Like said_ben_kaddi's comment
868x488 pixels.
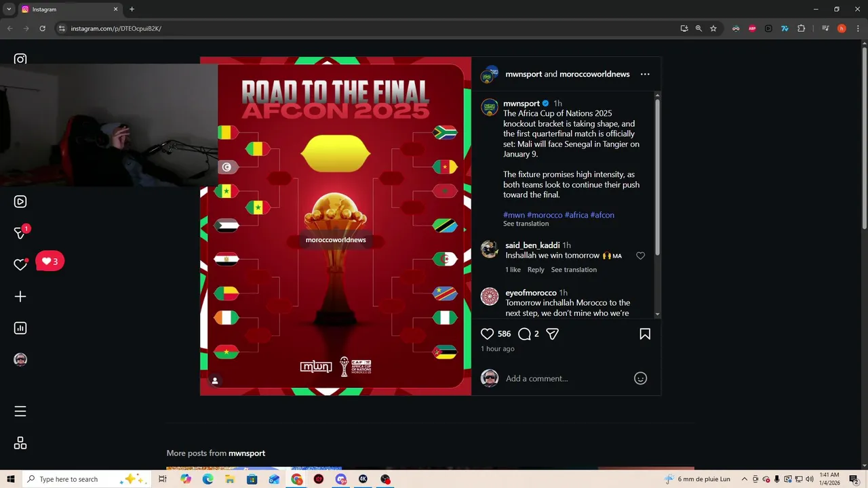pyautogui.click(x=640, y=256)
